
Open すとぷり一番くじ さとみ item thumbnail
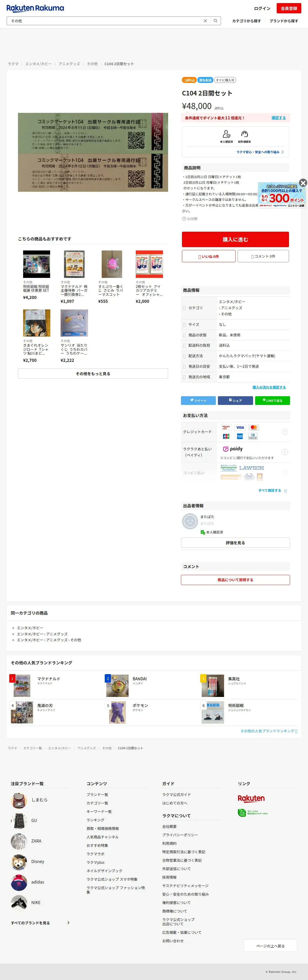[x=112, y=264]
